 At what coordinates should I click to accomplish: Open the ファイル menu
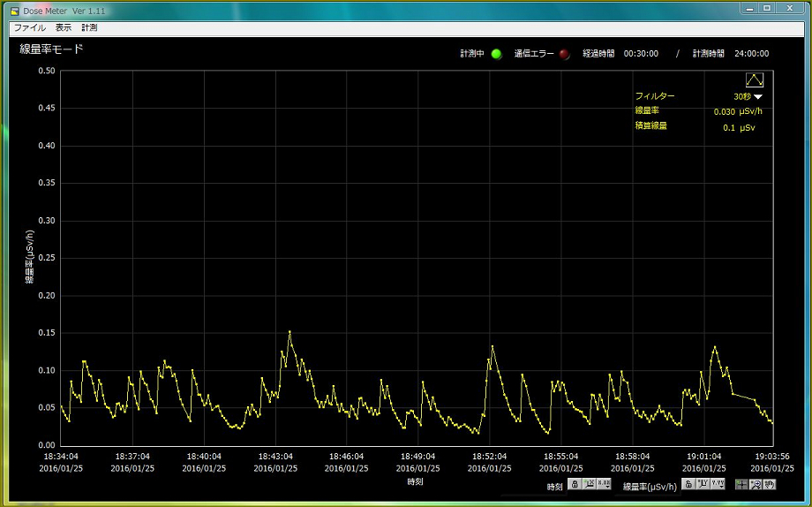(29, 28)
